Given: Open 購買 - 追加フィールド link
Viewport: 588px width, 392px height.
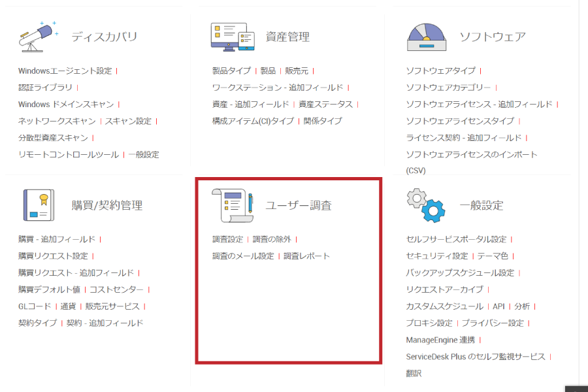Looking at the screenshot, I should [x=57, y=239].
